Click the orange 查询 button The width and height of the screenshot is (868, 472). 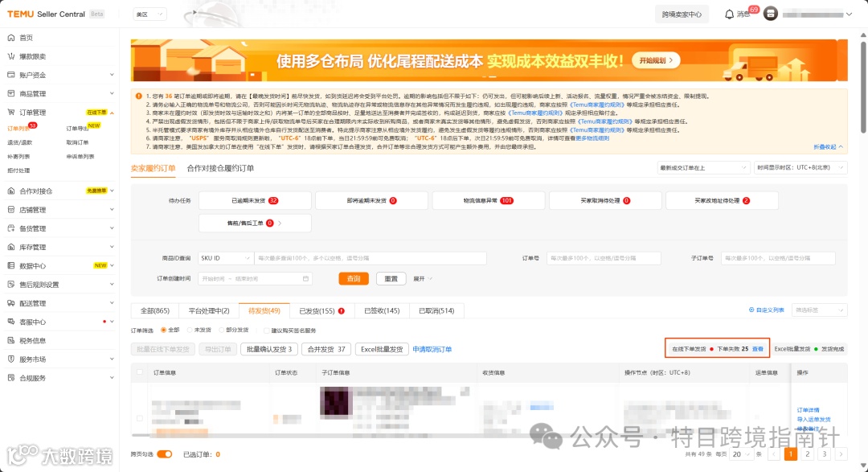[354, 279]
